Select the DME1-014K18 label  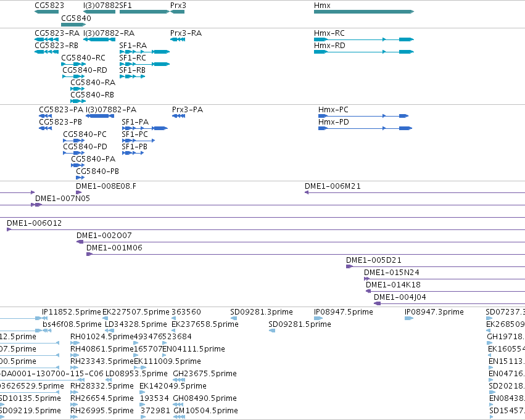(393, 285)
